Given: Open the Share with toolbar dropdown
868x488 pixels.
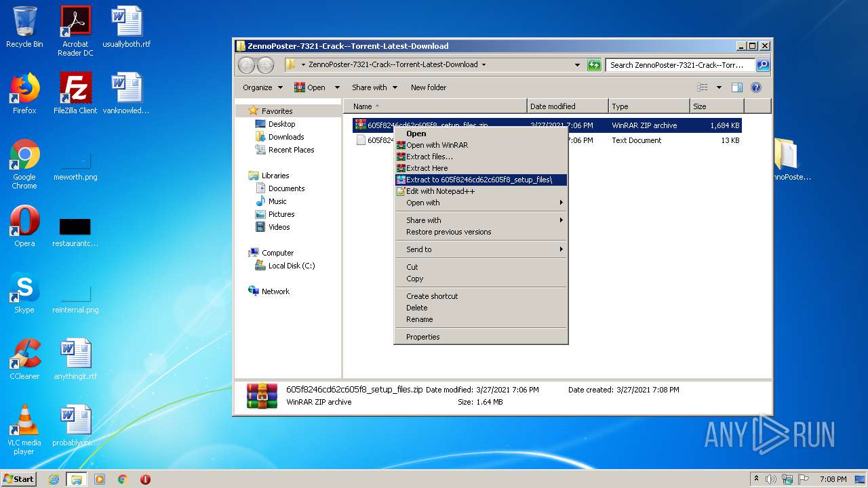Looking at the screenshot, I should pyautogui.click(x=374, y=87).
